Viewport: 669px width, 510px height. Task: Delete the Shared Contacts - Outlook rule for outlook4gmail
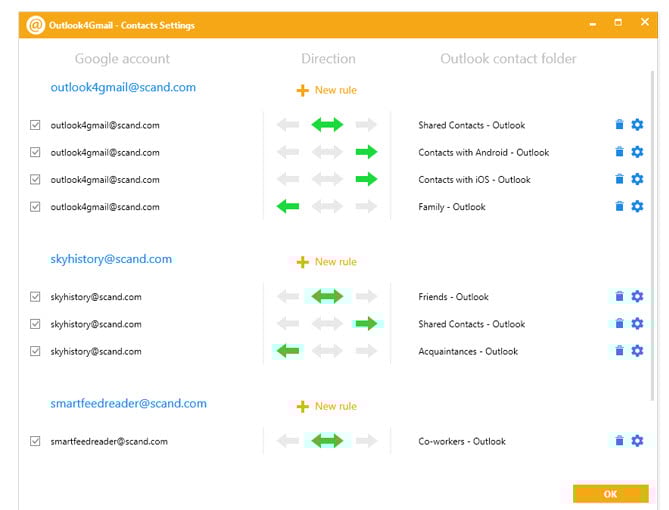pos(619,125)
